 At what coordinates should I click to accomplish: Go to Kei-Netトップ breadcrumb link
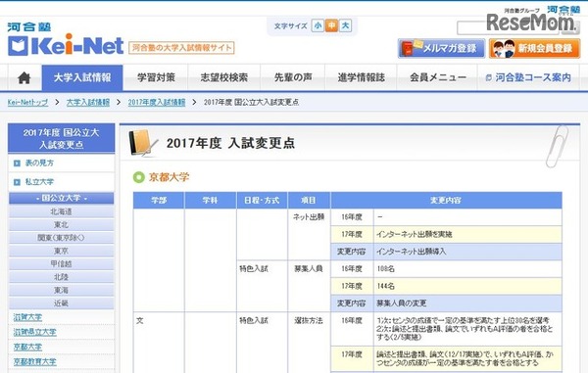pos(27,102)
